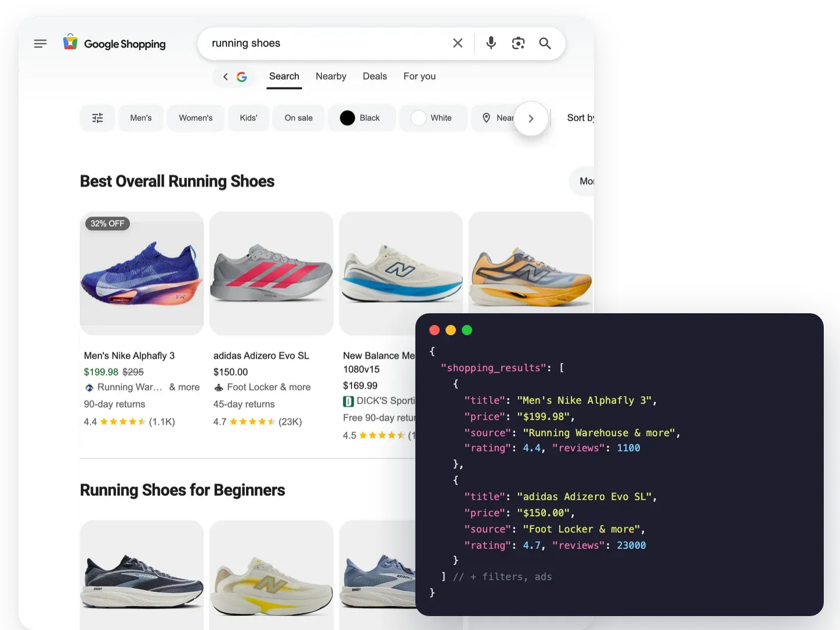Click the Men's Nike Alphafly 3 title
Image resolution: width=840 pixels, height=630 pixels.
pos(129,356)
